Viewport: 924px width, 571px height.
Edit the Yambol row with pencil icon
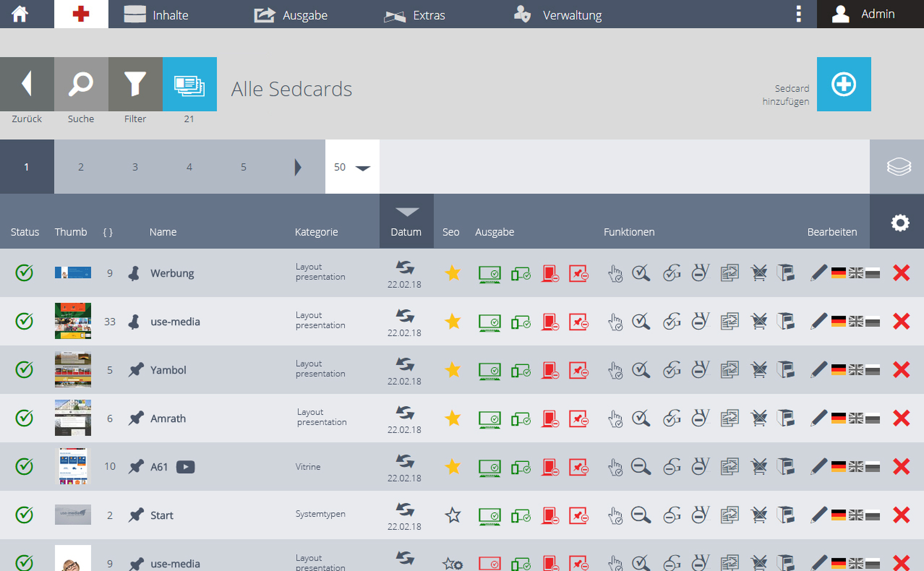tap(819, 370)
